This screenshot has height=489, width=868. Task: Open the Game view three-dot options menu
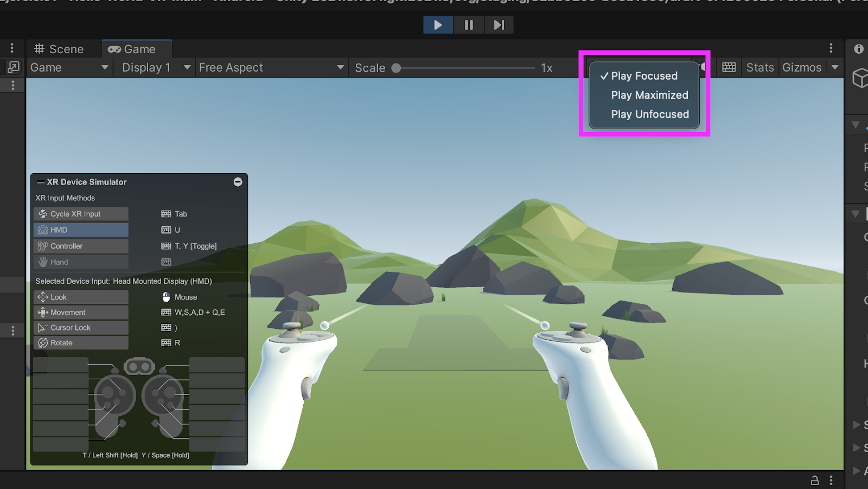(831, 48)
